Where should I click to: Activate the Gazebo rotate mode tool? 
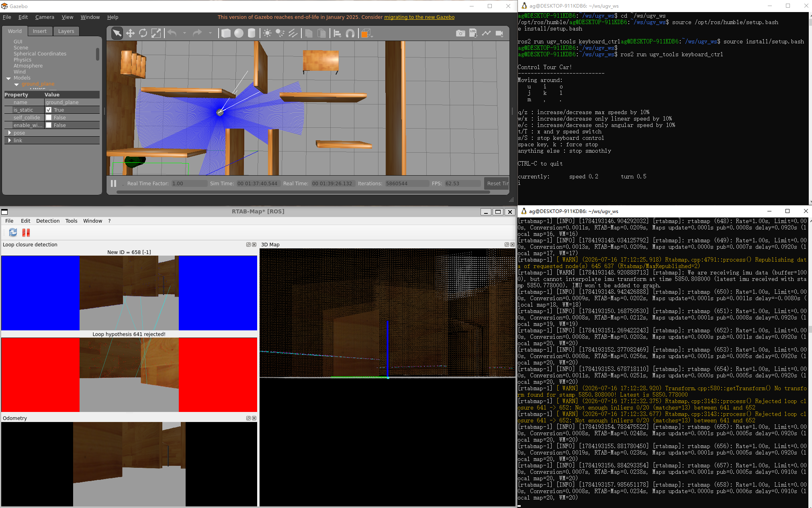(x=143, y=33)
